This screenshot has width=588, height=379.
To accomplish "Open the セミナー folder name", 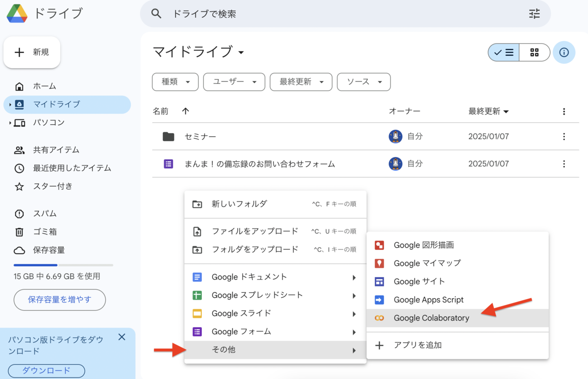I will (x=200, y=137).
